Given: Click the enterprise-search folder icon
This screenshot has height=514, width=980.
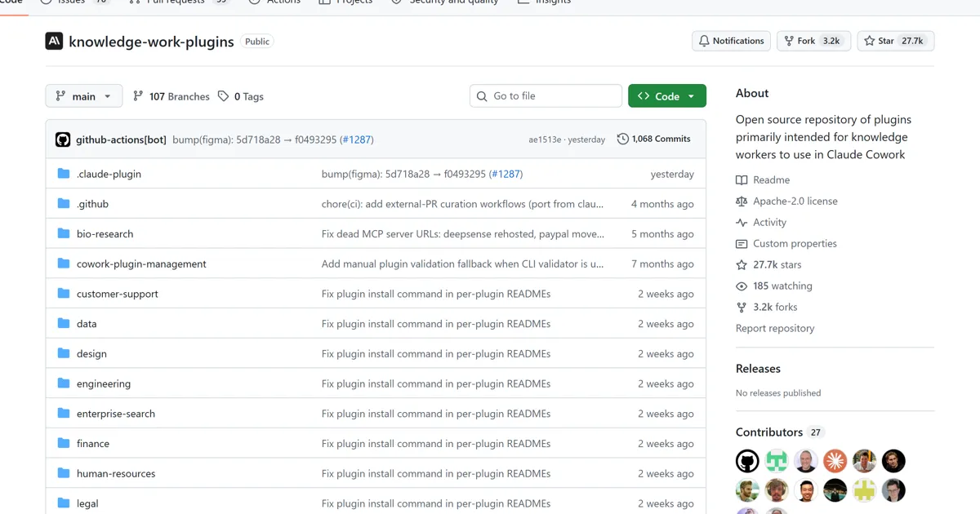Looking at the screenshot, I should click(64, 414).
